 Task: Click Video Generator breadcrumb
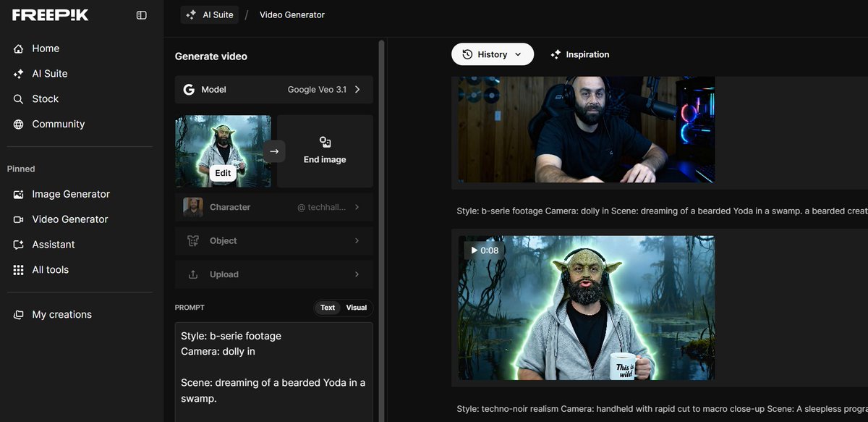292,14
